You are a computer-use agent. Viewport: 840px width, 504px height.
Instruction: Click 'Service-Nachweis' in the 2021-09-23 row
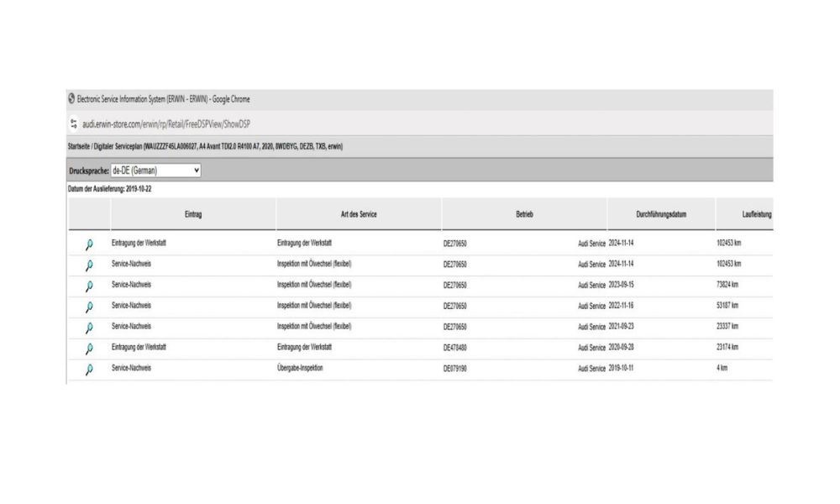[131, 326]
